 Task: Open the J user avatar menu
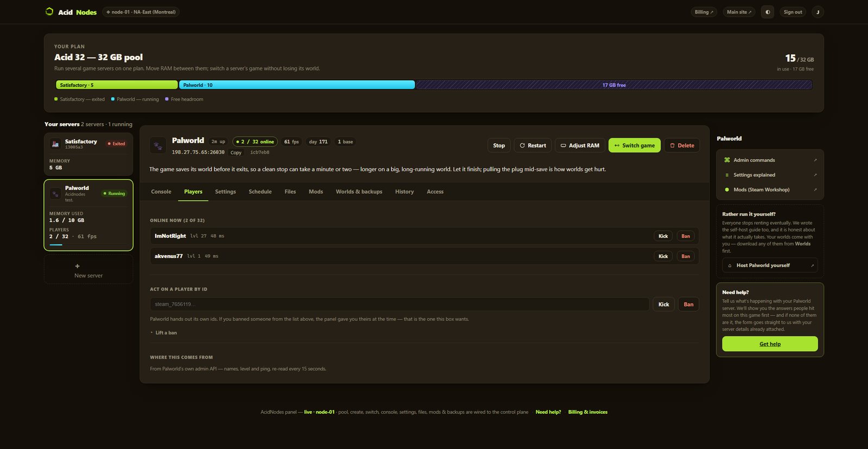(818, 12)
